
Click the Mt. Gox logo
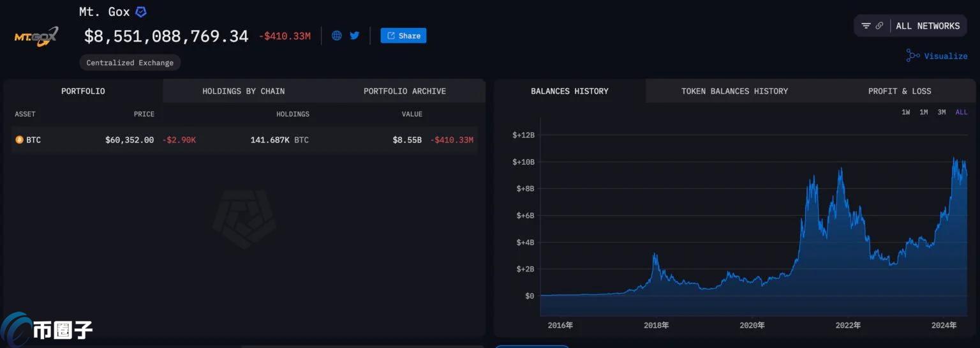coord(36,36)
